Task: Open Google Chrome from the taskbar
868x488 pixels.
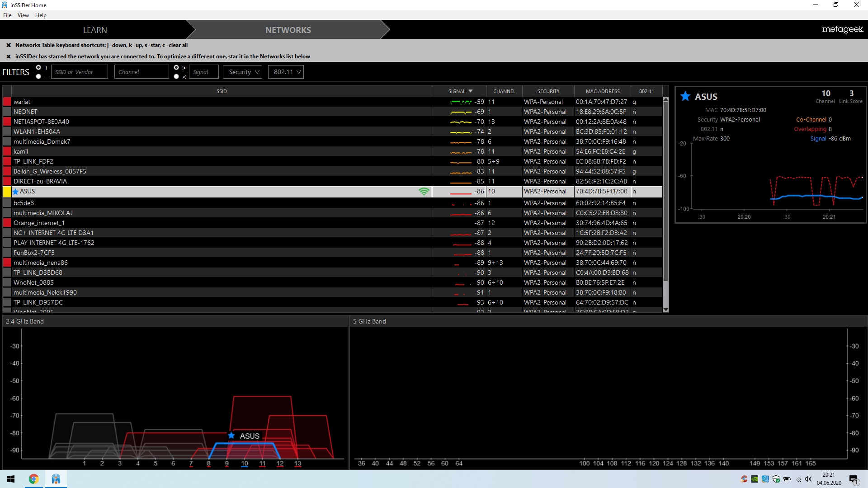Action: point(33,479)
